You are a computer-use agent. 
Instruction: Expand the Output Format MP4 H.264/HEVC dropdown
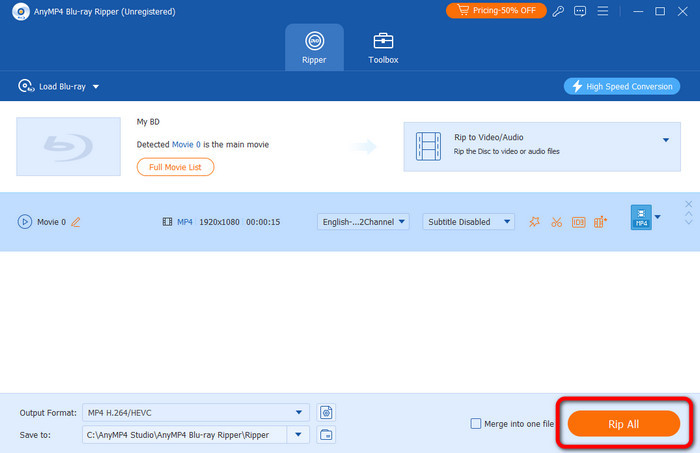[x=196, y=413]
